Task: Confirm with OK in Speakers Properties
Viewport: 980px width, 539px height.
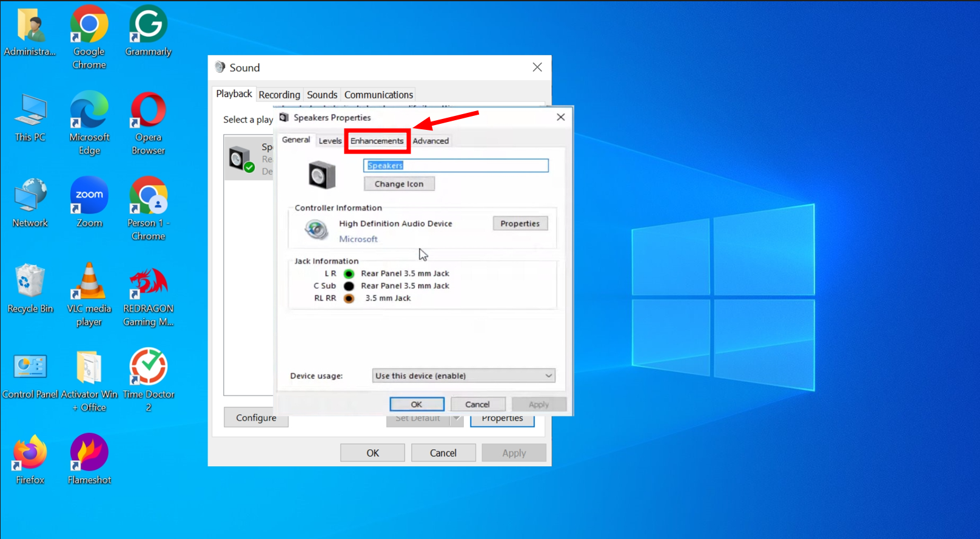Action: (x=417, y=404)
